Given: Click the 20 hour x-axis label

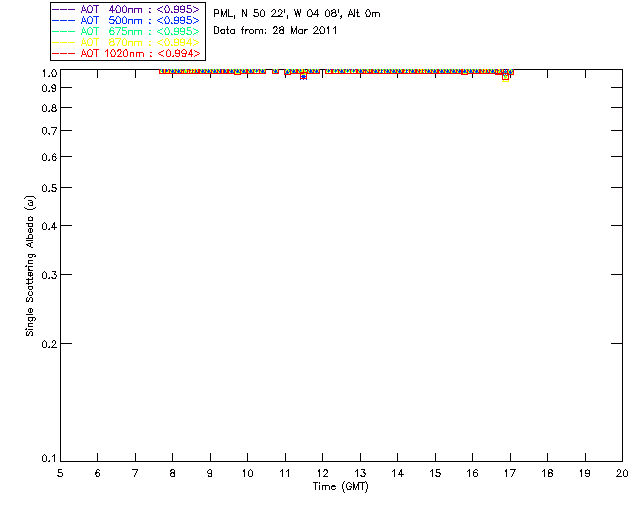Looking at the screenshot, I should pos(622,473).
